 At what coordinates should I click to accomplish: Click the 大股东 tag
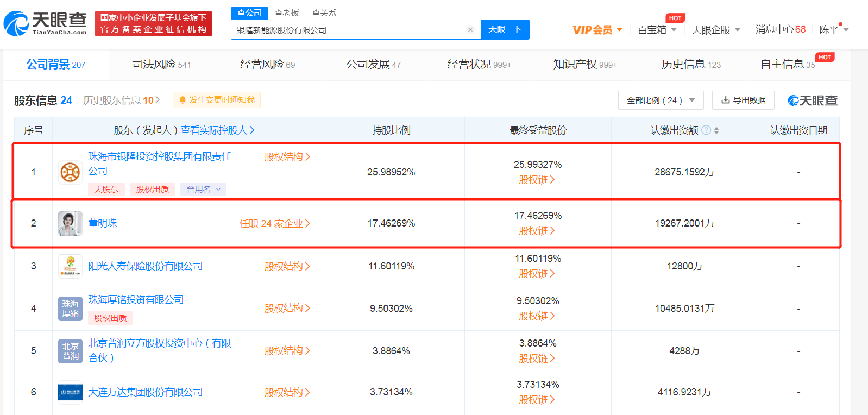tap(106, 189)
